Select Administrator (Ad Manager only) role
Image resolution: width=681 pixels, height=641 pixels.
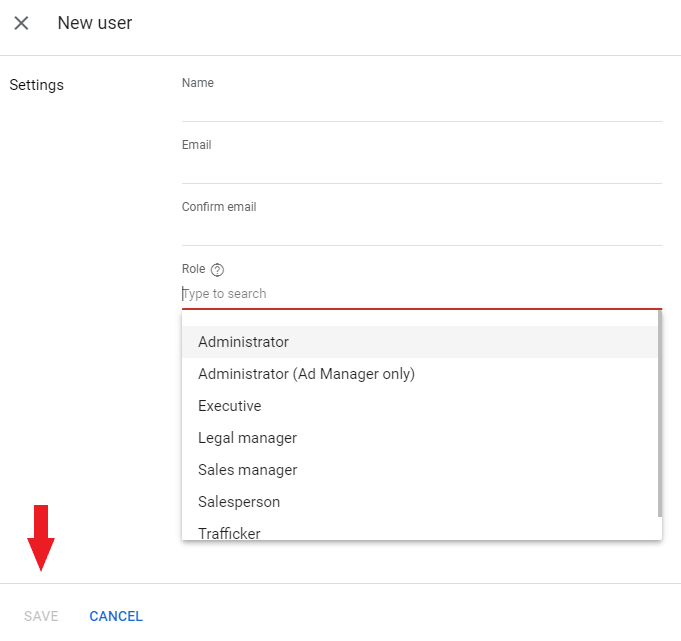[306, 374]
